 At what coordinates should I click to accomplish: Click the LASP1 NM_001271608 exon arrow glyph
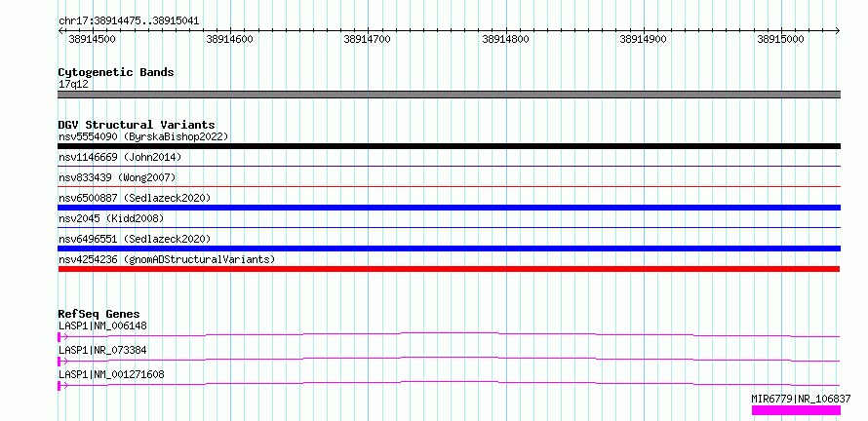tap(62, 385)
